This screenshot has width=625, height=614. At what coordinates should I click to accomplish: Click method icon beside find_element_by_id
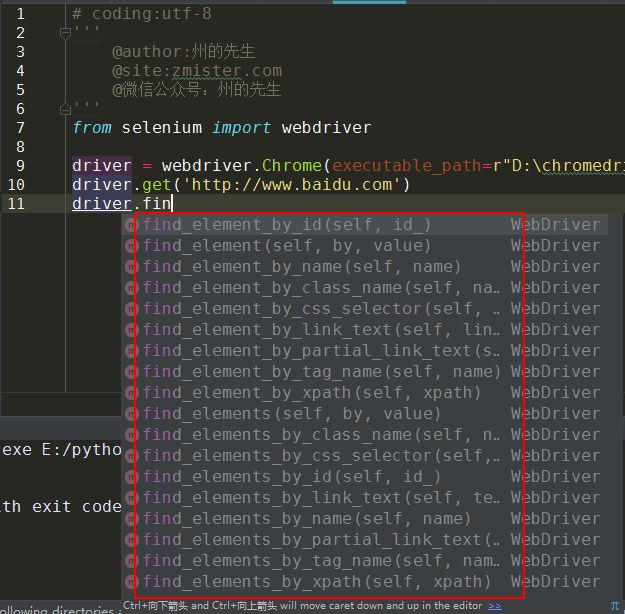click(x=131, y=225)
